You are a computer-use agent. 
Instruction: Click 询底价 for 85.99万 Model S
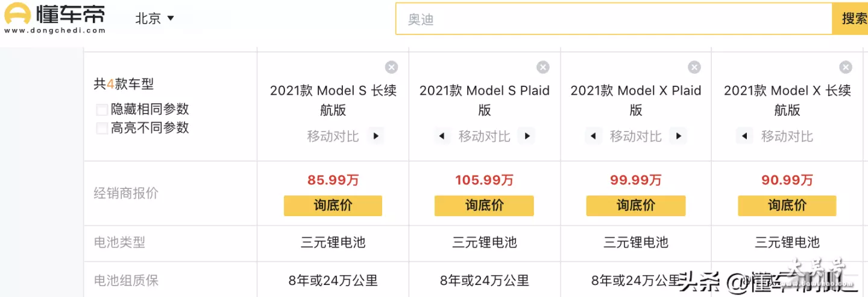point(333,205)
